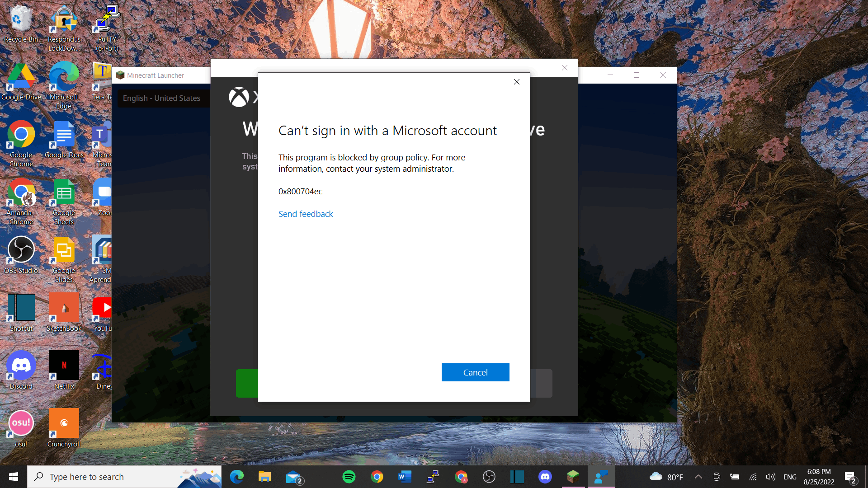Open File Explorer from taskbar

(x=265, y=477)
